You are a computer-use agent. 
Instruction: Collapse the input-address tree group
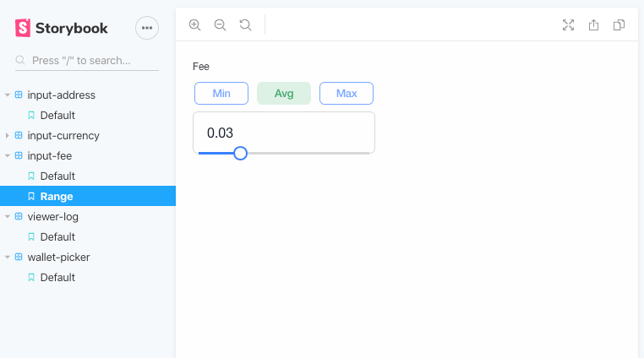click(x=7, y=95)
